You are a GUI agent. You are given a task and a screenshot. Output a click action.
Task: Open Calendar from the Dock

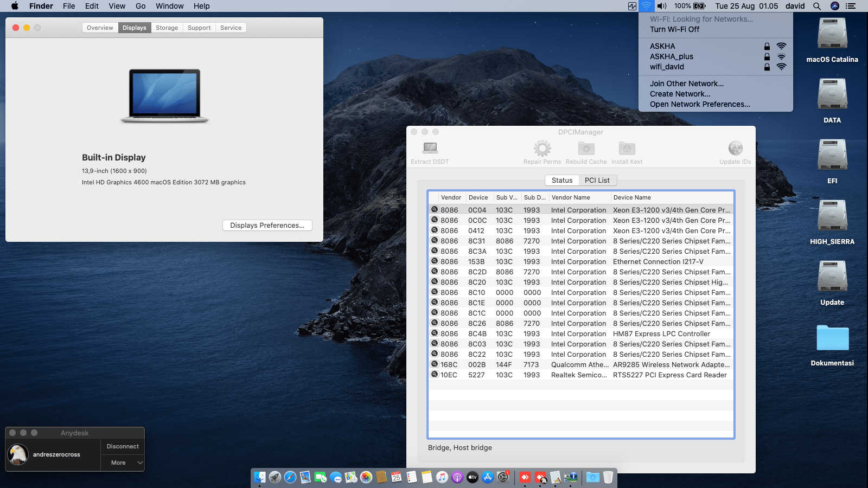[397, 477]
